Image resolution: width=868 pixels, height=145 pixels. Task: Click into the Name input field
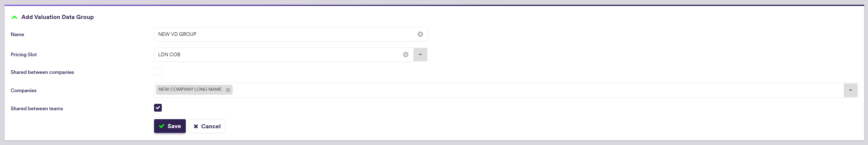[x=283, y=34]
